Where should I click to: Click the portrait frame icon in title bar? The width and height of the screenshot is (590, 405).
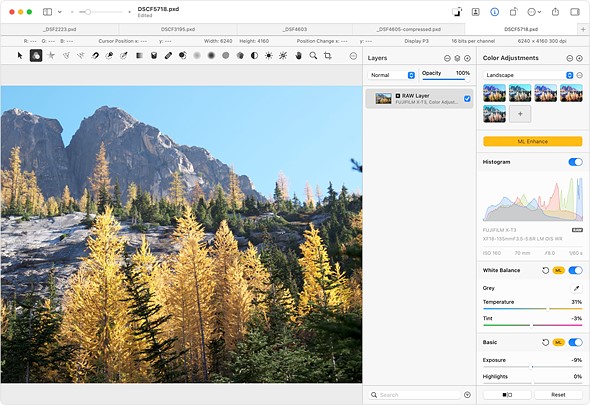click(x=476, y=12)
